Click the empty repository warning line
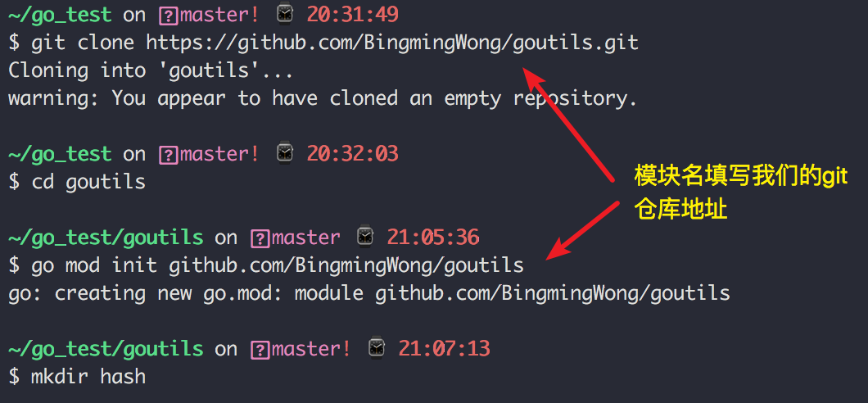868x403 pixels. (x=323, y=99)
